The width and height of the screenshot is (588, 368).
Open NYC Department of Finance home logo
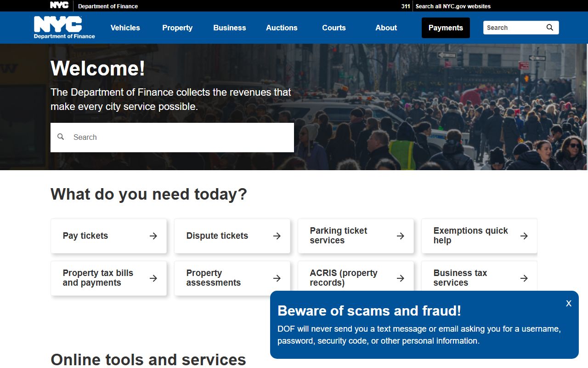(64, 28)
